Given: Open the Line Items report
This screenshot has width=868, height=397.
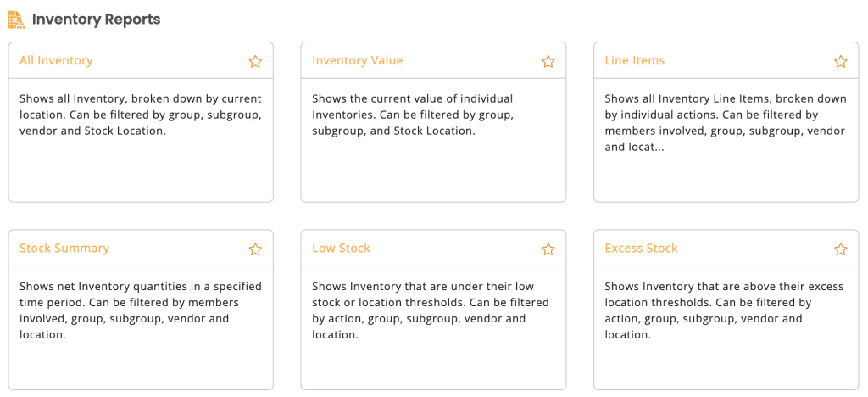Looking at the screenshot, I should pos(634,60).
